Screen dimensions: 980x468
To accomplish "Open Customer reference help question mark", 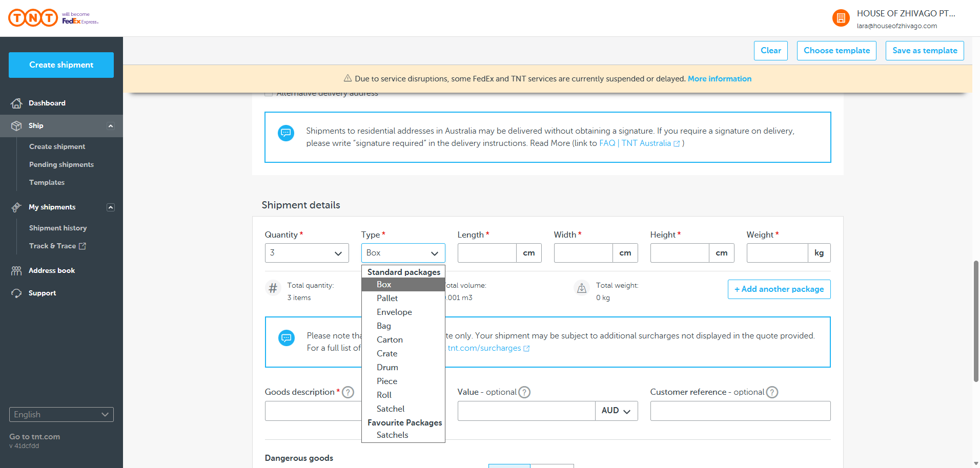I will (x=772, y=392).
